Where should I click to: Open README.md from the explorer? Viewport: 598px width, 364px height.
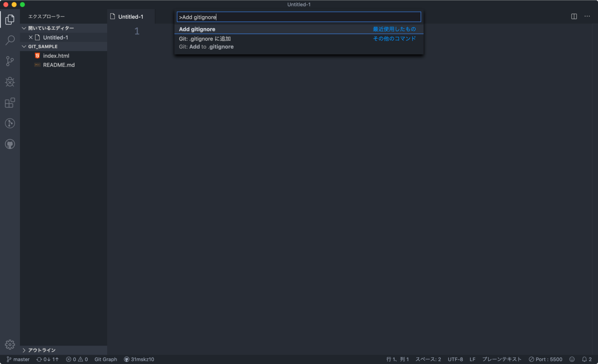59,65
